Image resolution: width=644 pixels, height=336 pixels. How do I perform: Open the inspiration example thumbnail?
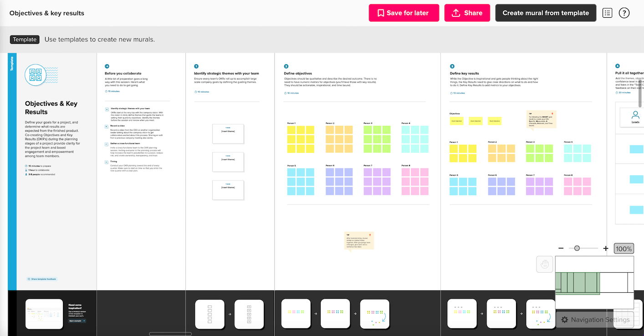coord(44,314)
